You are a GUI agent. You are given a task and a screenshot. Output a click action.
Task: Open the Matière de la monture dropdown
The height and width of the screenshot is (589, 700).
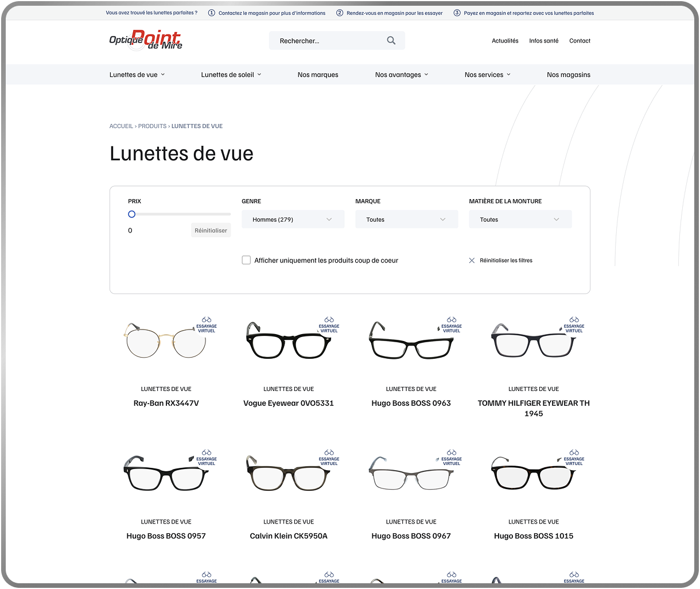point(520,219)
